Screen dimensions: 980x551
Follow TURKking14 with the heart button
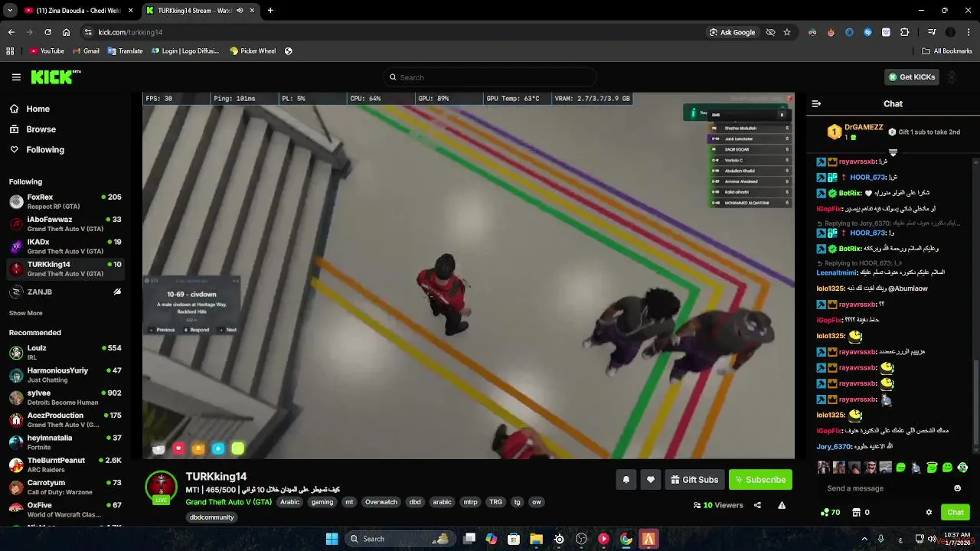[x=651, y=480]
